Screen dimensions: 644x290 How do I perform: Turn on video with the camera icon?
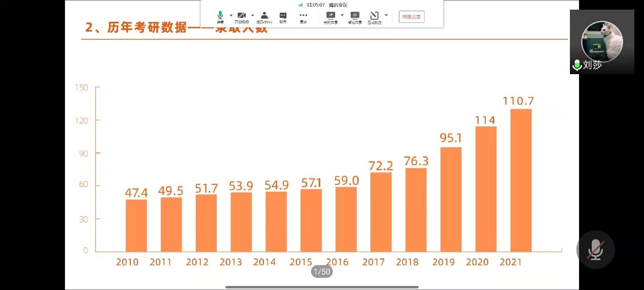tap(242, 16)
